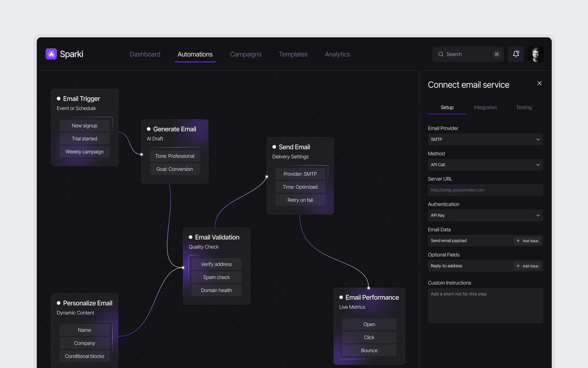This screenshot has height=368, width=588.
Task: Click the Open metric
Action: [x=369, y=324]
